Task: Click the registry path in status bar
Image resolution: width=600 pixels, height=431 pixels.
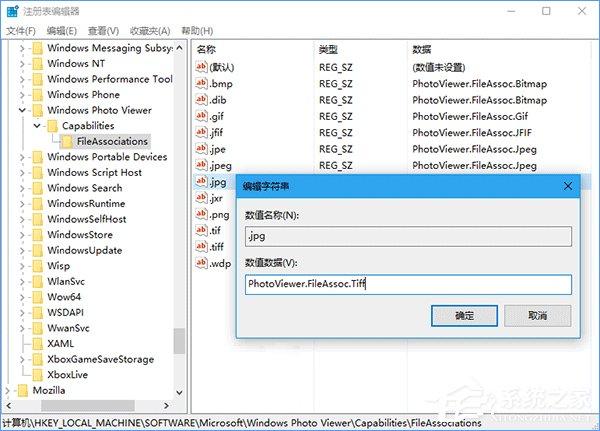Action: coord(242,423)
